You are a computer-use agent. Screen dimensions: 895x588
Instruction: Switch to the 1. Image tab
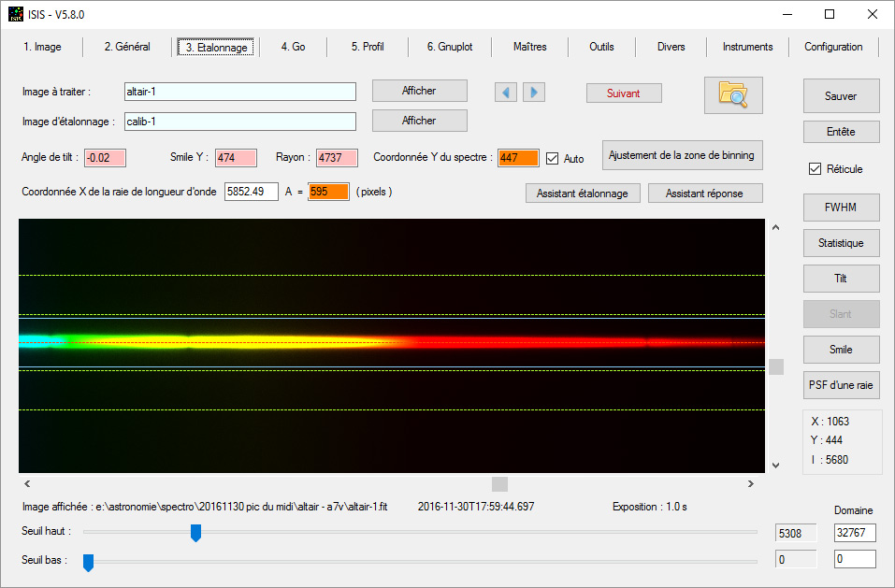(x=42, y=47)
